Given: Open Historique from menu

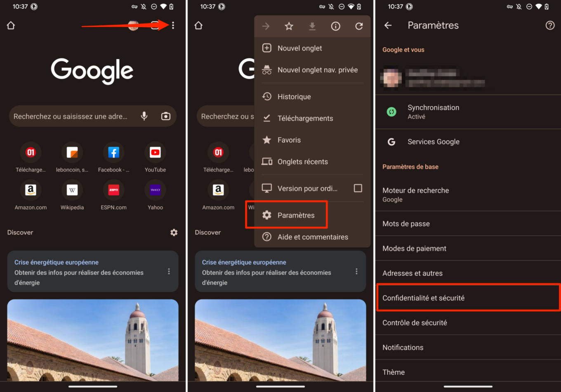Looking at the screenshot, I should coord(312,97).
